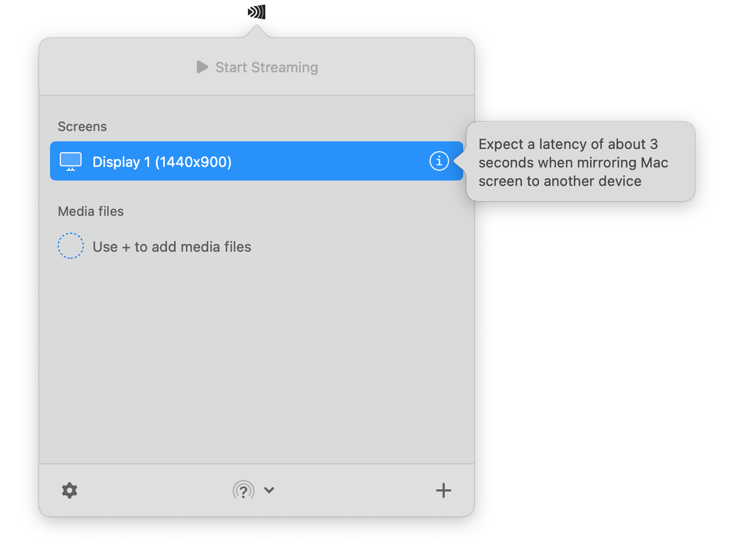Show receiver options via the question-mark signal icon
The height and width of the screenshot is (560, 734).
pyautogui.click(x=243, y=490)
